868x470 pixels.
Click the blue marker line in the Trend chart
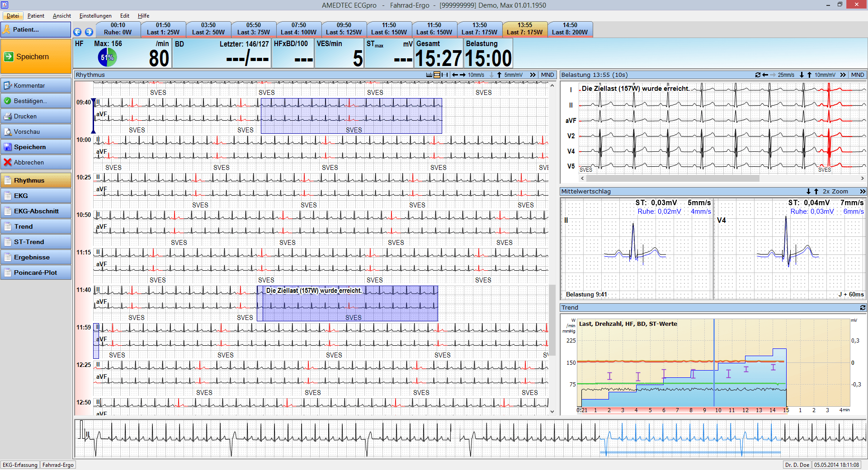714,363
